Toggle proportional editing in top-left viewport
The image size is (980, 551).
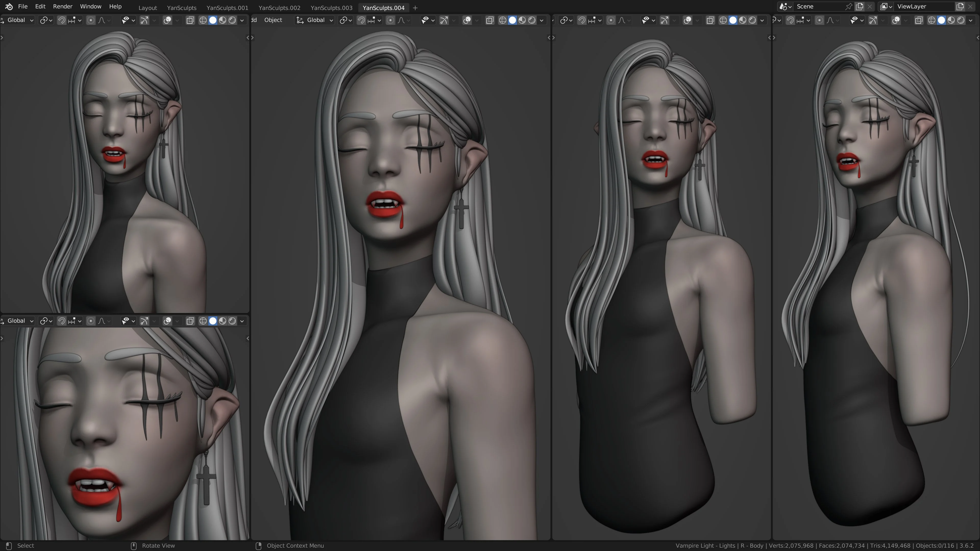91,20
